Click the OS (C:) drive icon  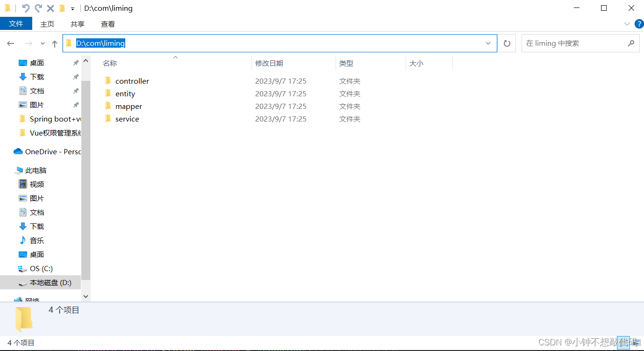point(22,268)
